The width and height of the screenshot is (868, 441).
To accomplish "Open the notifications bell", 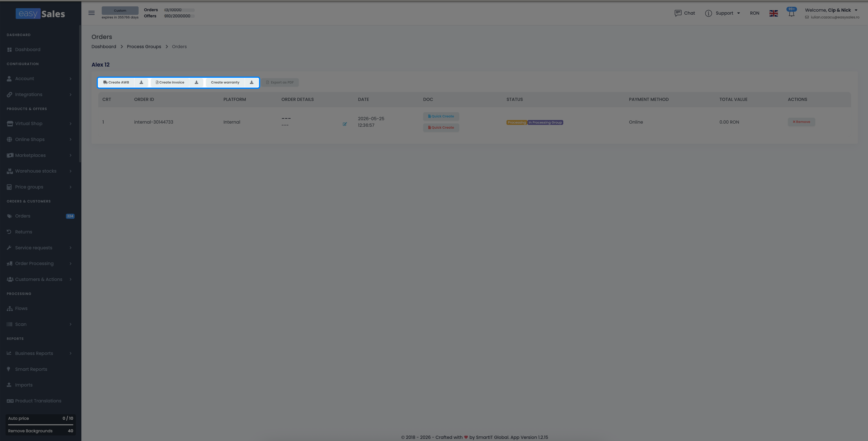I will point(791,14).
